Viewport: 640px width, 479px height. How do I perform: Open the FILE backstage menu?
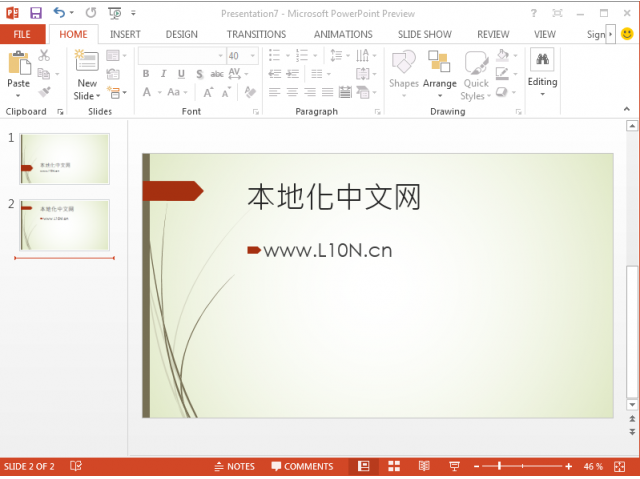pos(22,34)
